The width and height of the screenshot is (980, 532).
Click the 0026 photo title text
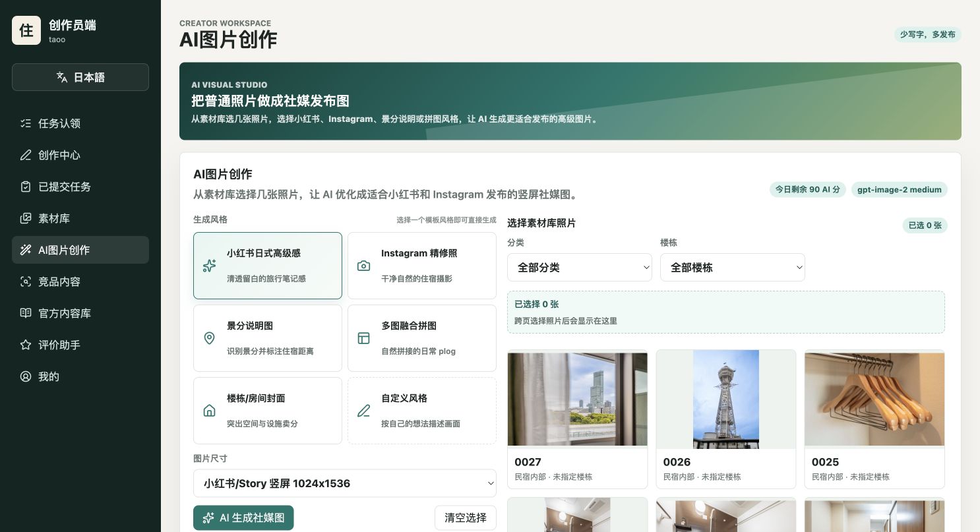(677, 462)
